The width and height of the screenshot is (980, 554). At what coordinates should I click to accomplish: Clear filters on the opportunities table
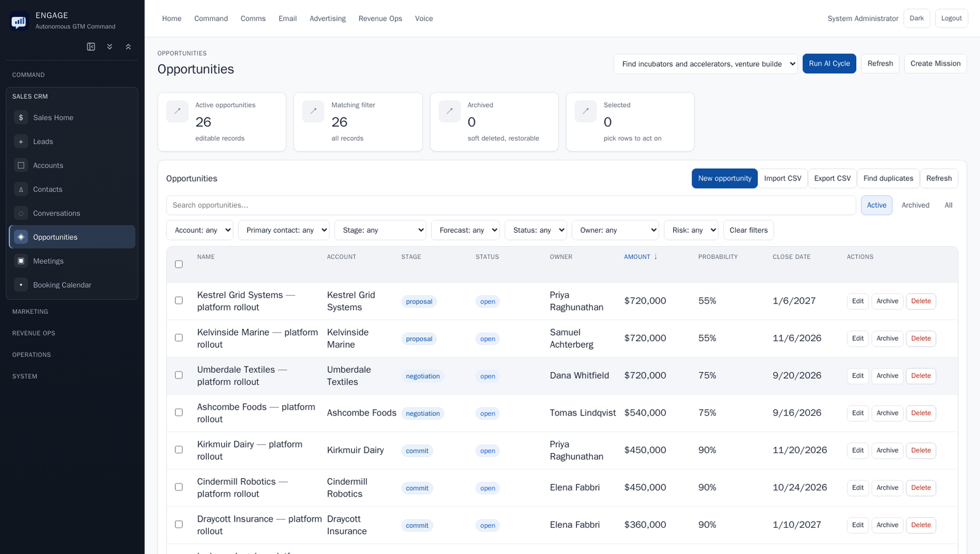pyautogui.click(x=748, y=230)
